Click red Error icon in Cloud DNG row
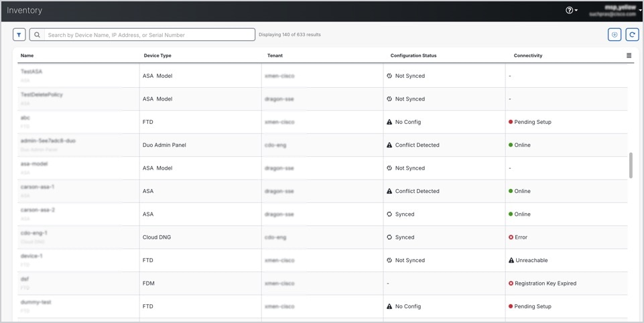Screen dimensions: 644x323 coord(511,237)
